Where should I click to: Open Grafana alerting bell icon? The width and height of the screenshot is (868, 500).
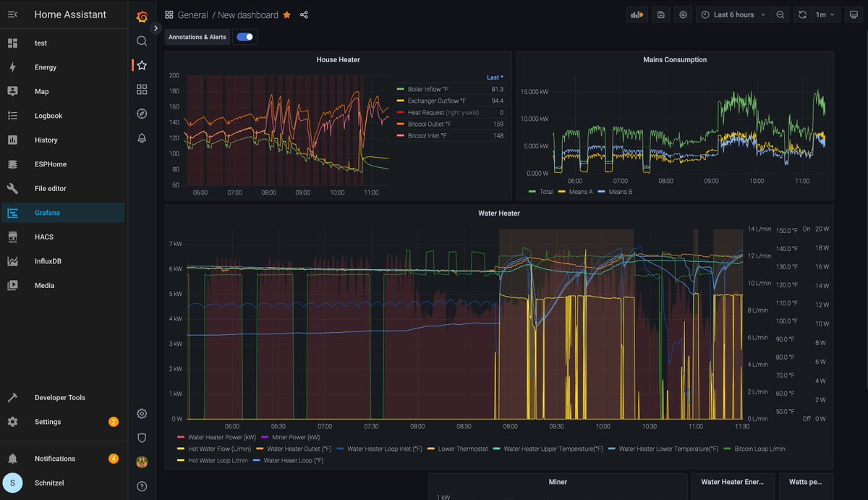[x=142, y=138]
